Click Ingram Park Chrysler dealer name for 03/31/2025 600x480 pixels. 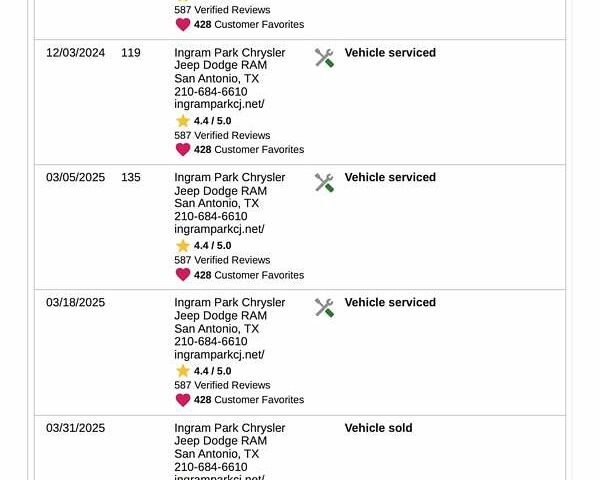[229, 428]
